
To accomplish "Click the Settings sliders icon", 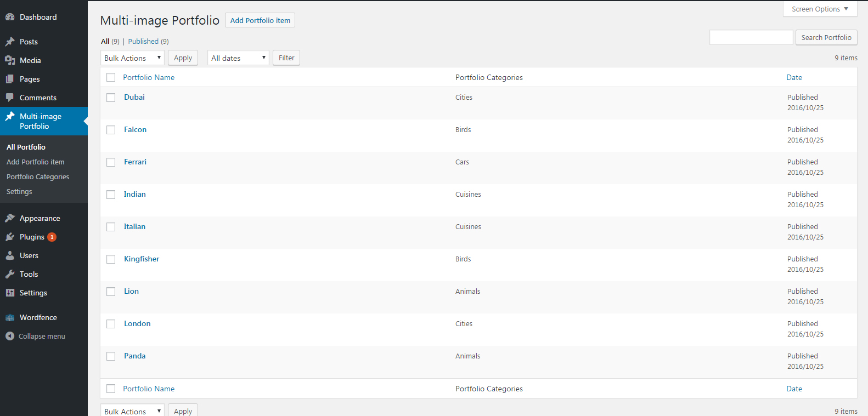I will pos(10,293).
